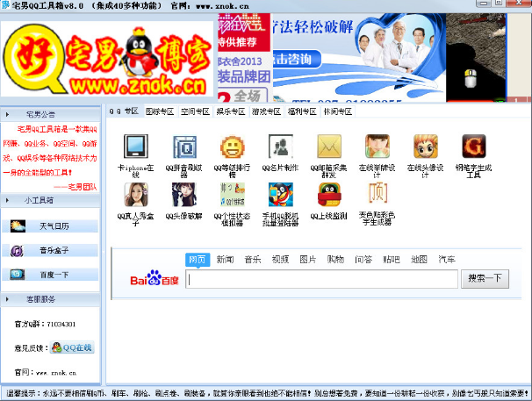The height and width of the screenshot is (401, 532).
Task: Open QQ等级排行榜 smiley icon
Action: point(233,147)
